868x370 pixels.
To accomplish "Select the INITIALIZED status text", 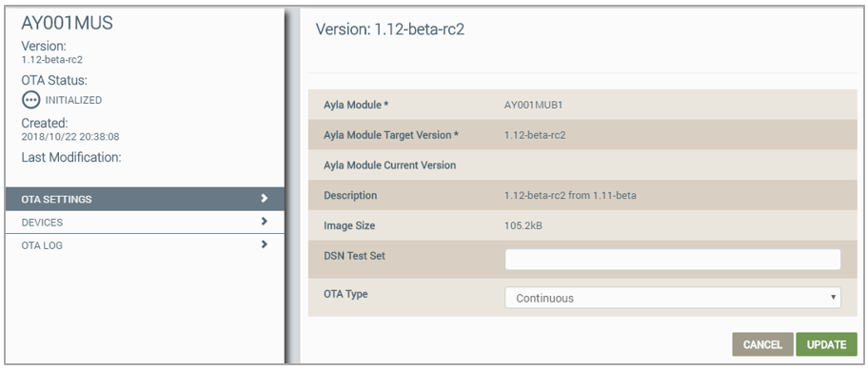I will 73,100.
